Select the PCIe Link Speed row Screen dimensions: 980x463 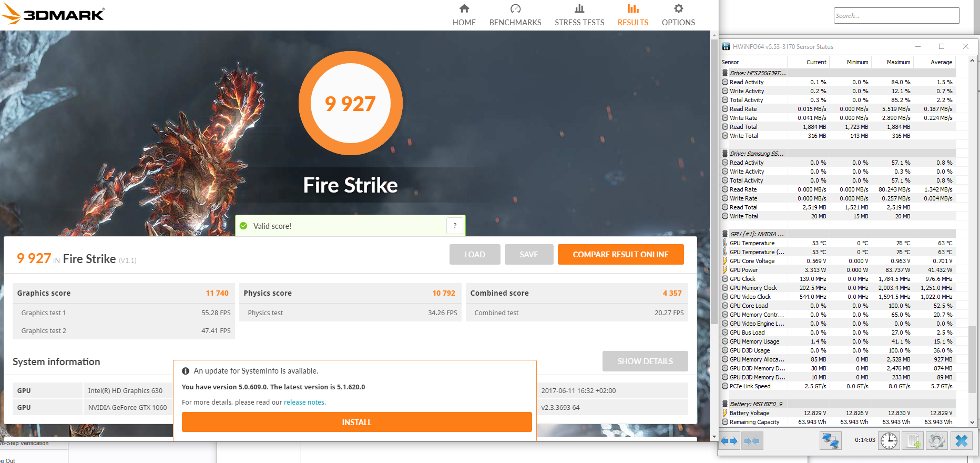pyautogui.click(x=838, y=386)
